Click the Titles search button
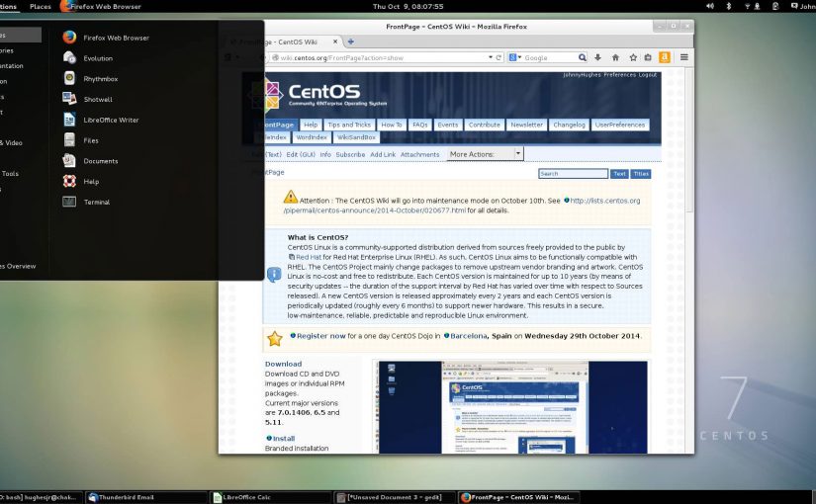816x504 pixels. 641,174
